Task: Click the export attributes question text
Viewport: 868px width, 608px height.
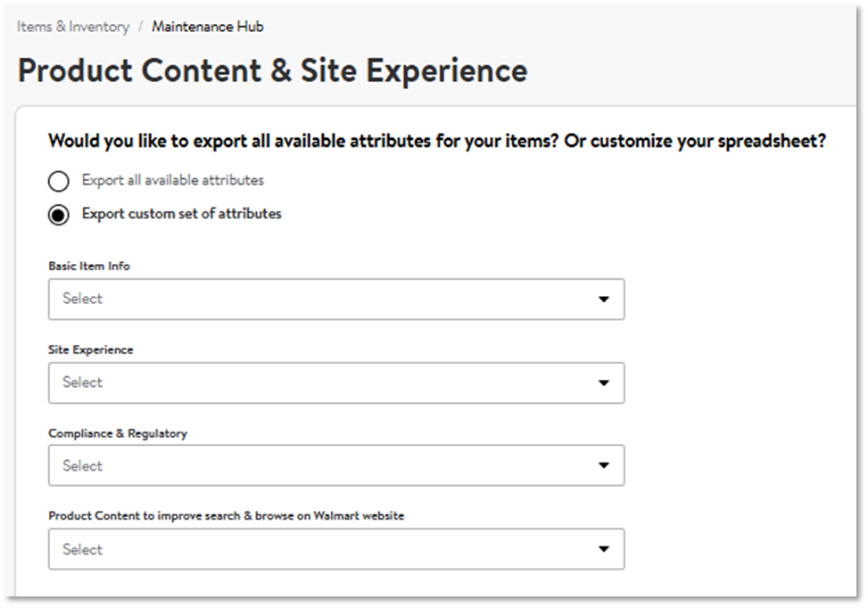Action: click(x=437, y=141)
